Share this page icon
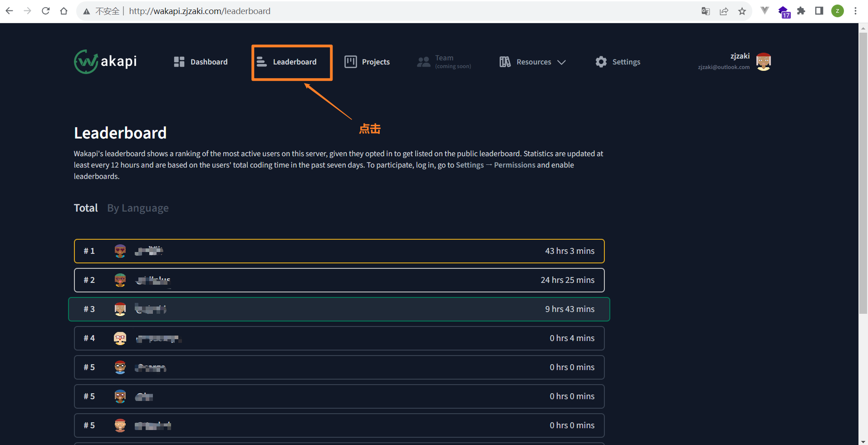The width and height of the screenshot is (868, 445). click(x=724, y=11)
